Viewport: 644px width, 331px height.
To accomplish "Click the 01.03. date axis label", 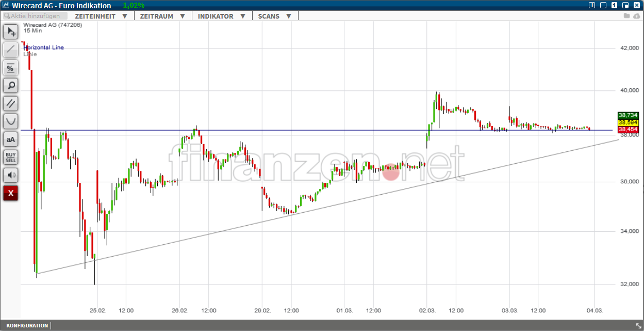I will [344, 310].
